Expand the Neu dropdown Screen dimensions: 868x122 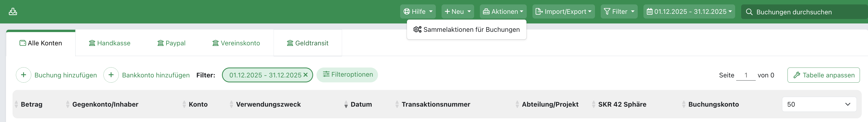(x=458, y=11)
